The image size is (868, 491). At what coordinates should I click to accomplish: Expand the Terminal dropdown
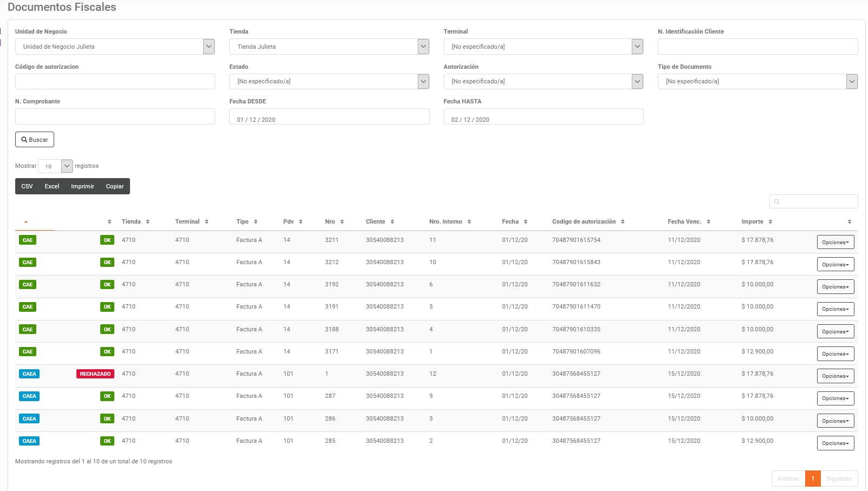(x=543, y=47)
